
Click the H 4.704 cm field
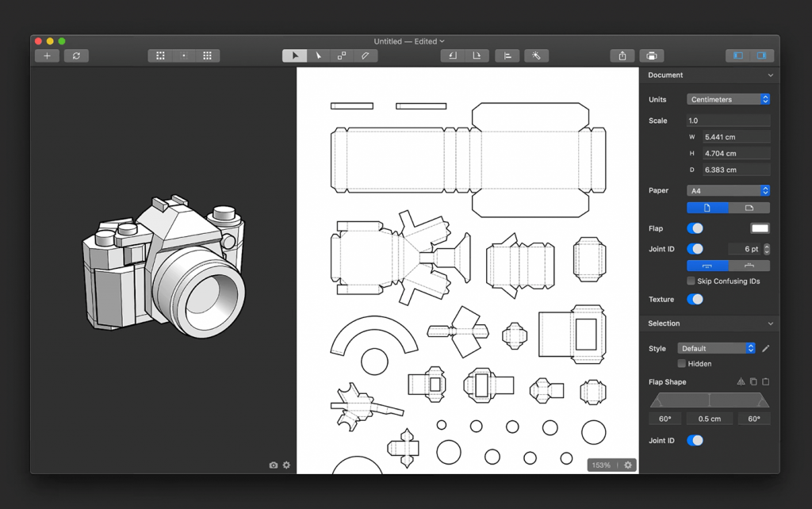[x=737, y=154]
